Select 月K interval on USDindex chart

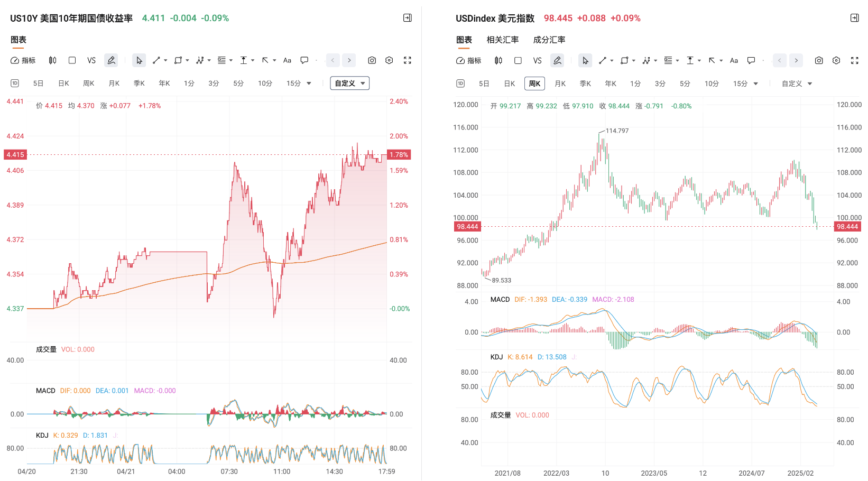click(x=560, y=84)
